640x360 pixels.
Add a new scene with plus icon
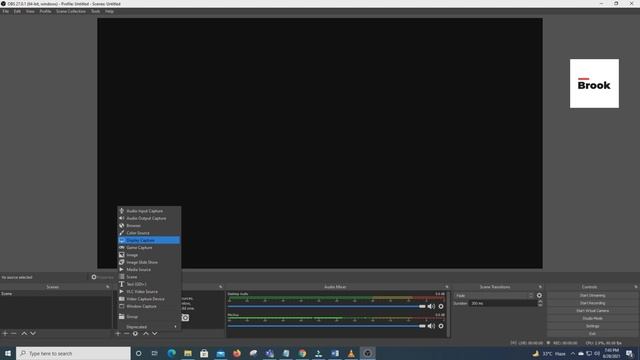pos(5,333)
